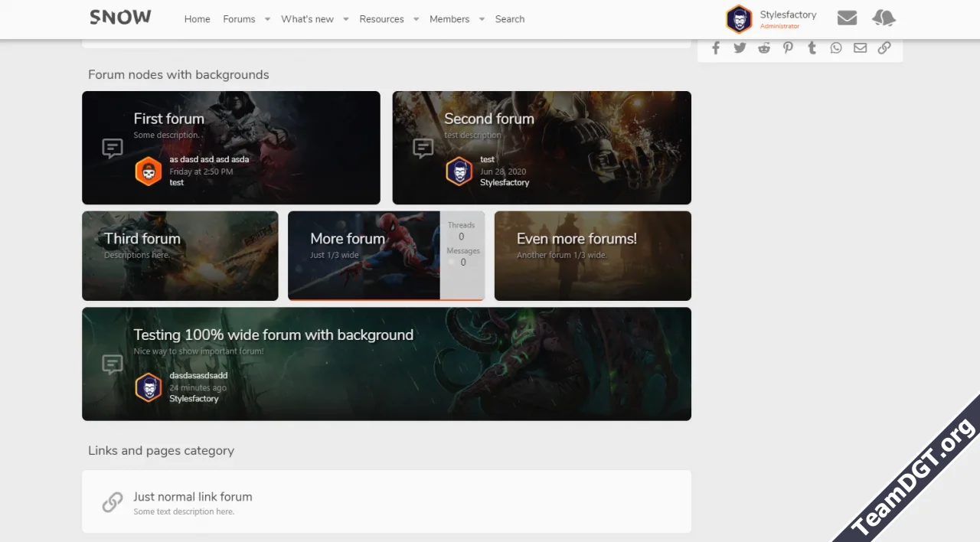Open thread 'as dasd asd asd asda'
This screenshot has height=542, width=980.
[x=209, y=159]
